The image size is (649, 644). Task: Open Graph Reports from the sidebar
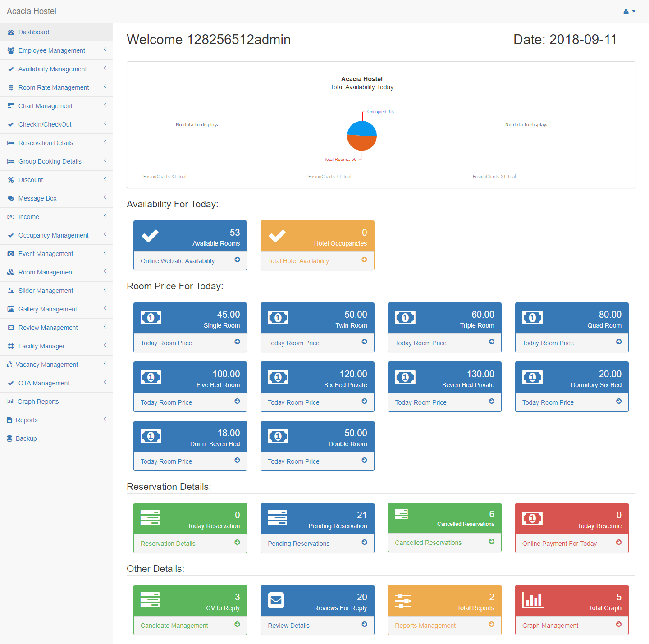tap(38, 402)
